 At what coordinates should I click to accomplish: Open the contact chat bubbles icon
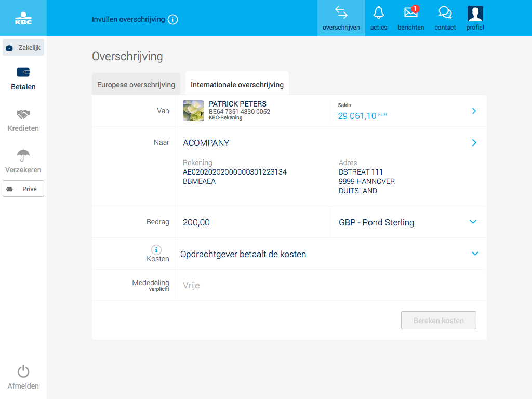click(445, 18)
